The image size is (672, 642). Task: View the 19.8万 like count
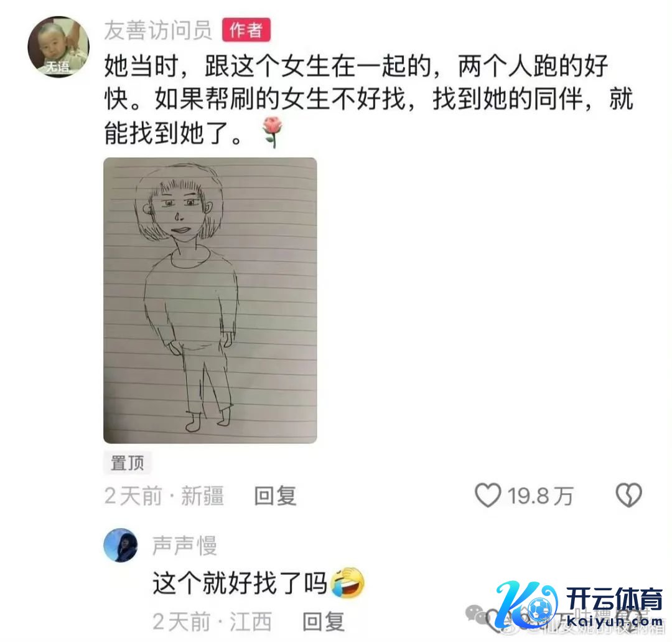click(x=540, y=496)
